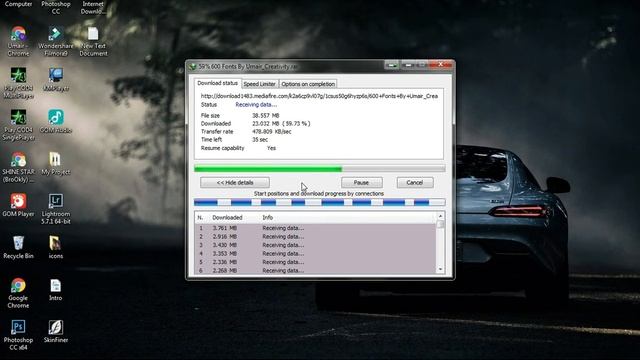The height and width of the screenshot is (360, 640).
Task: Open Internet Download Manager desktop shortcut
Action: (93, 7)
